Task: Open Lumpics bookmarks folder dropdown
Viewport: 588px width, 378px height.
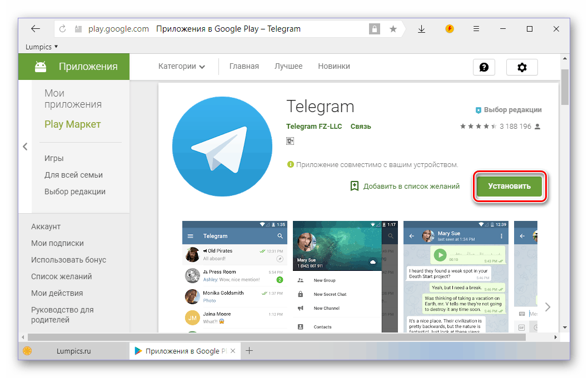Action: coord(42,47)
